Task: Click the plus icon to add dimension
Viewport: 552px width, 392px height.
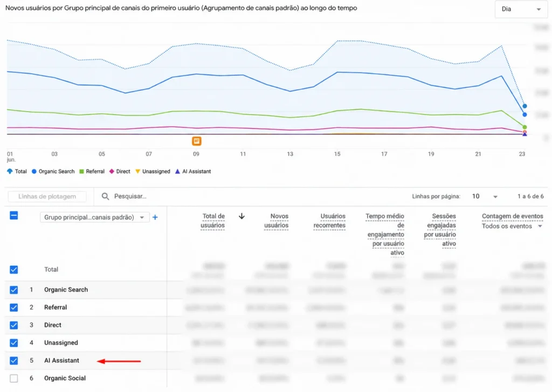Action: click(x=155, y=217)
